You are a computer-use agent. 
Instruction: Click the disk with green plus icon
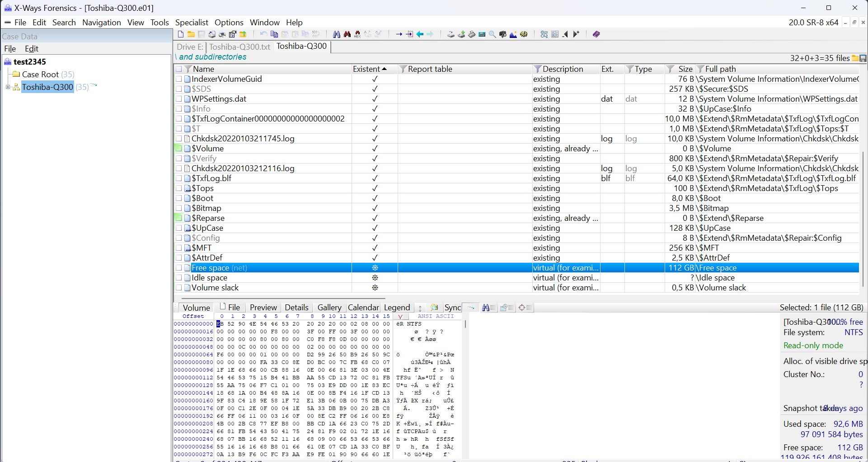coord(461,34)
